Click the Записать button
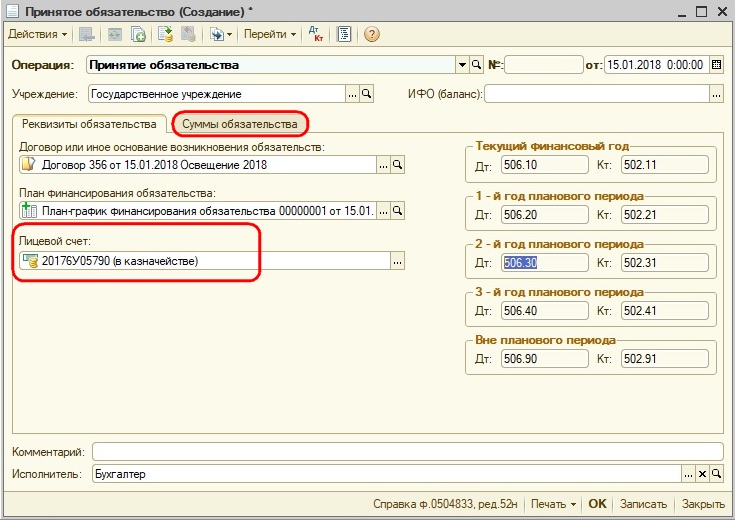 point(643,504)
